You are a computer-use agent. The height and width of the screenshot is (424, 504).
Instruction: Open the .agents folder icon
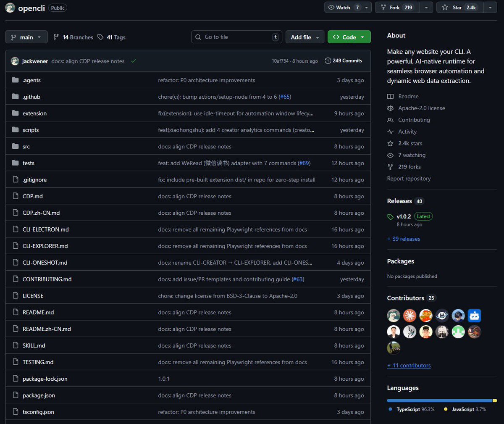click(x=16, y=80)
